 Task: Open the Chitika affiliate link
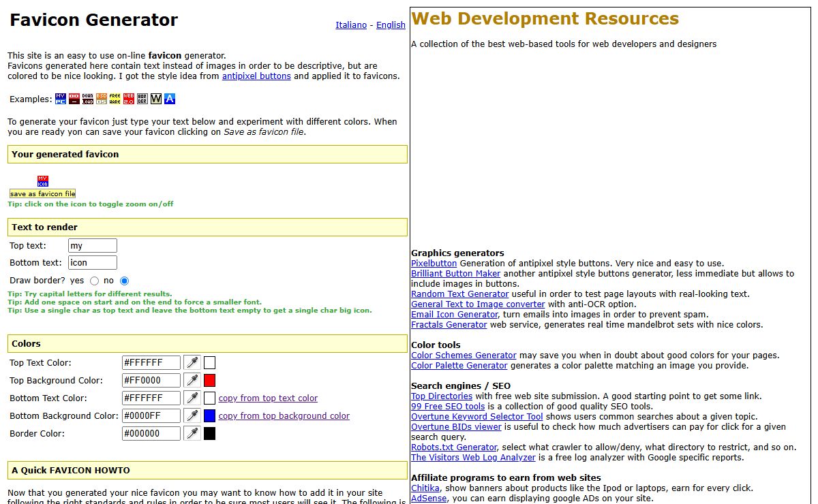(425, 488)
